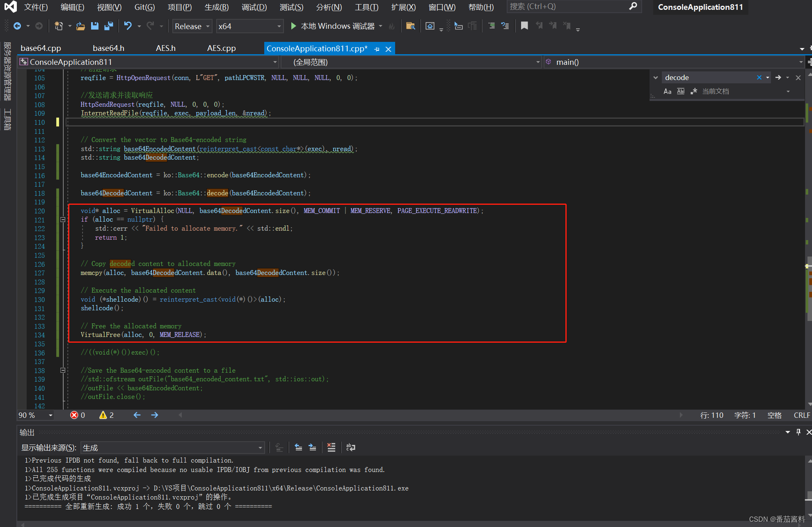Open the 工具(T) menu
The image size is (812, 527).
click(366, 7)
